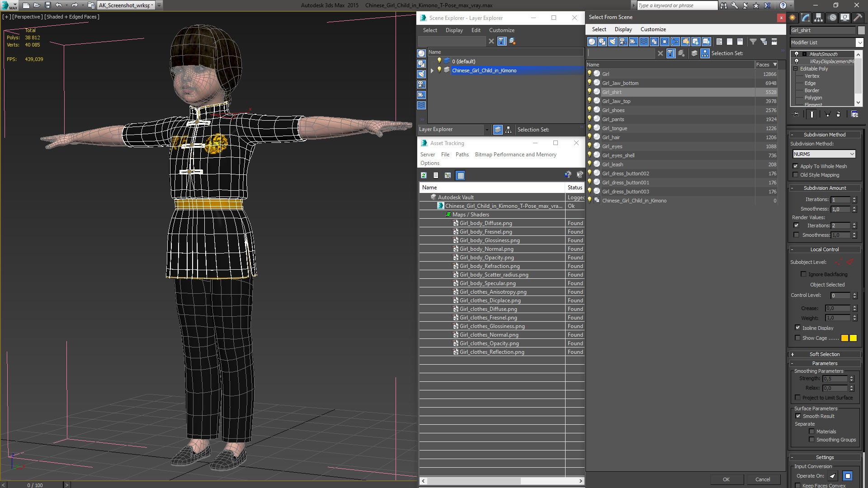Click Refresh icon in Asset Tracking toolbar

[424, 175]
